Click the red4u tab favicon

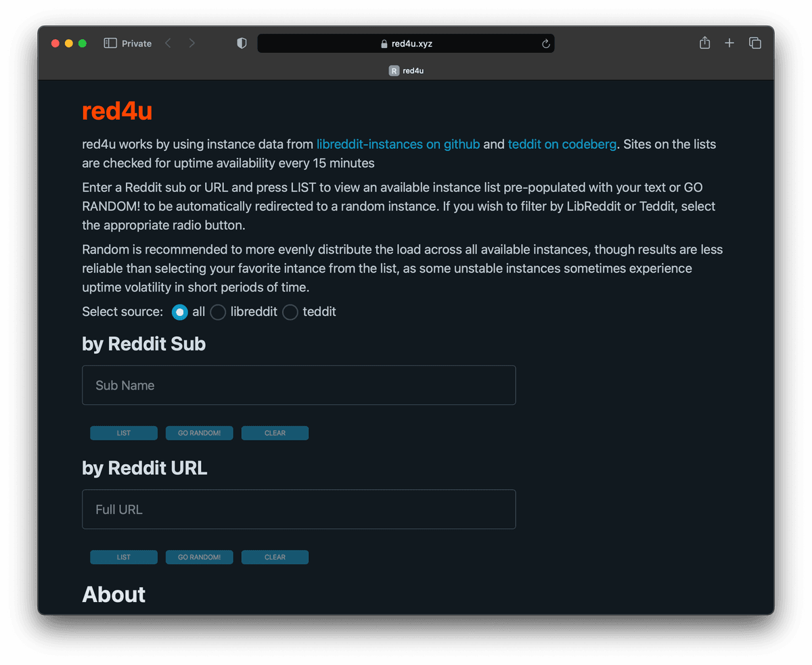pyautogui.click(x=394, y=70)
